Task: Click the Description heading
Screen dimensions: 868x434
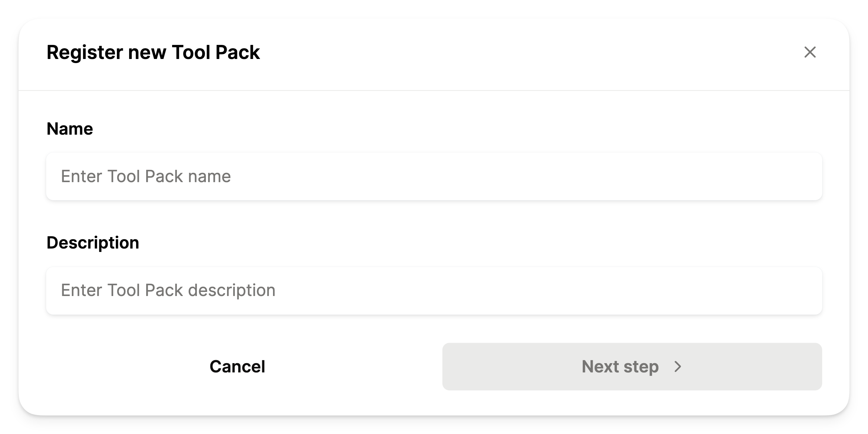Action: pos(93,242)
